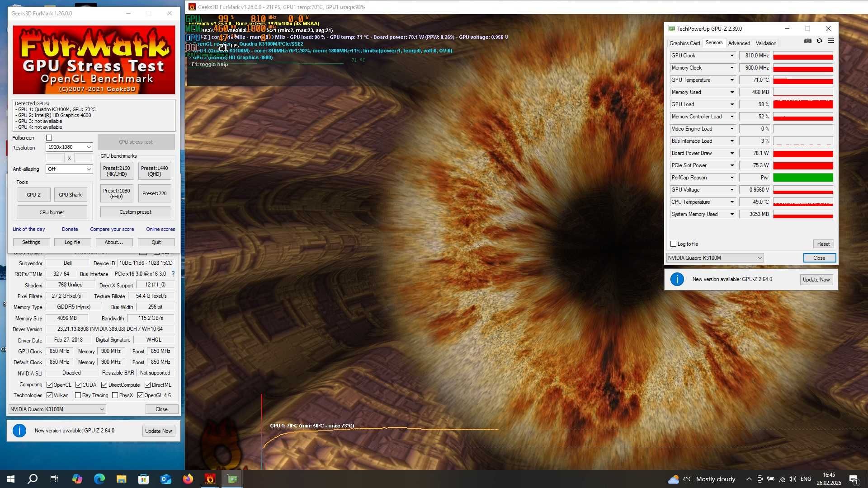The image size is (868, 488).
Task: Open the Anti-aliasing dropdown
Action: point(69,169)
